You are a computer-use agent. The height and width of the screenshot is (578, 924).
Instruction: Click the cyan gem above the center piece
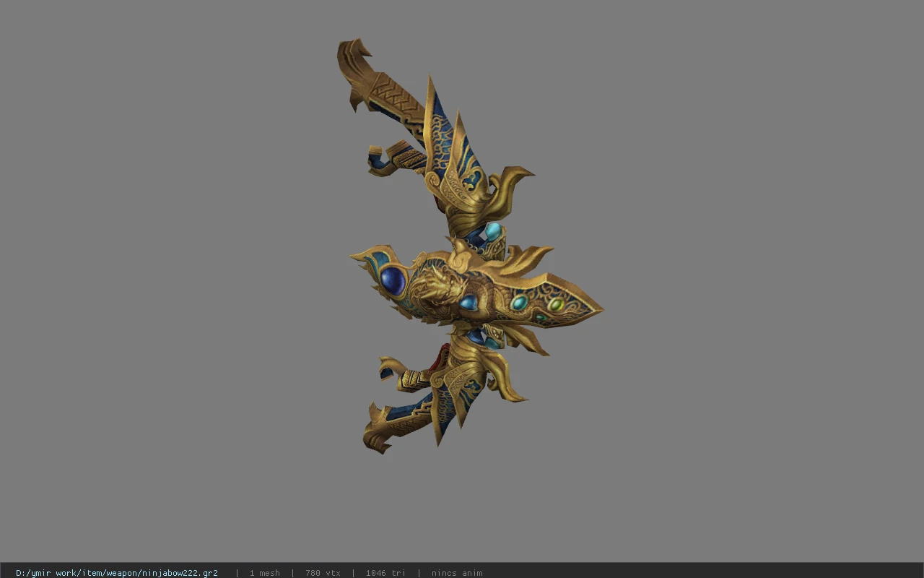coord(492,232)
